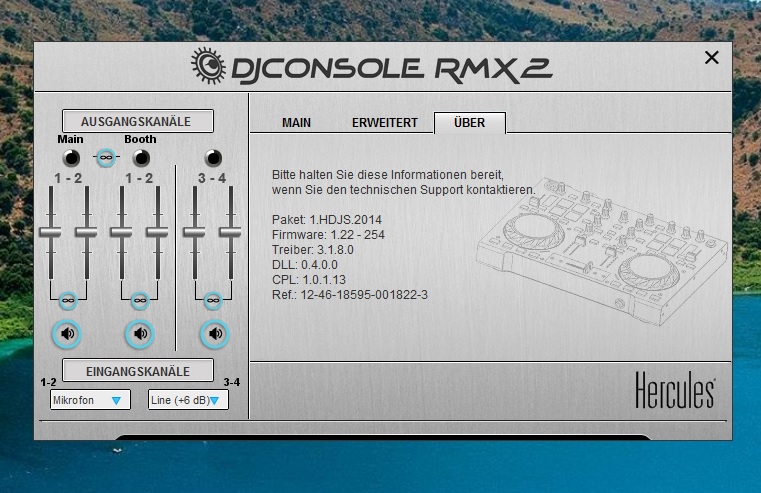Toggle link between Main and Booth knobs
The image size is (761, 493).
click(x=106, y=157)
